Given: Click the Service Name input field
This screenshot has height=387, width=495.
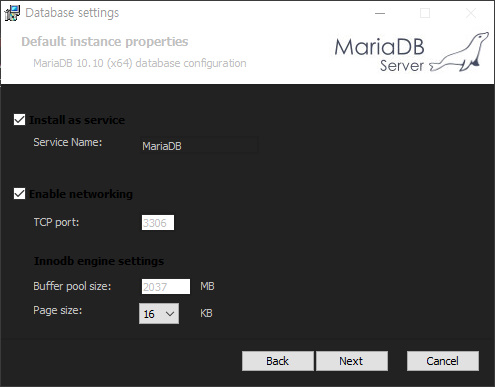Looking at the screenshot, I should [x=199, y=145].
